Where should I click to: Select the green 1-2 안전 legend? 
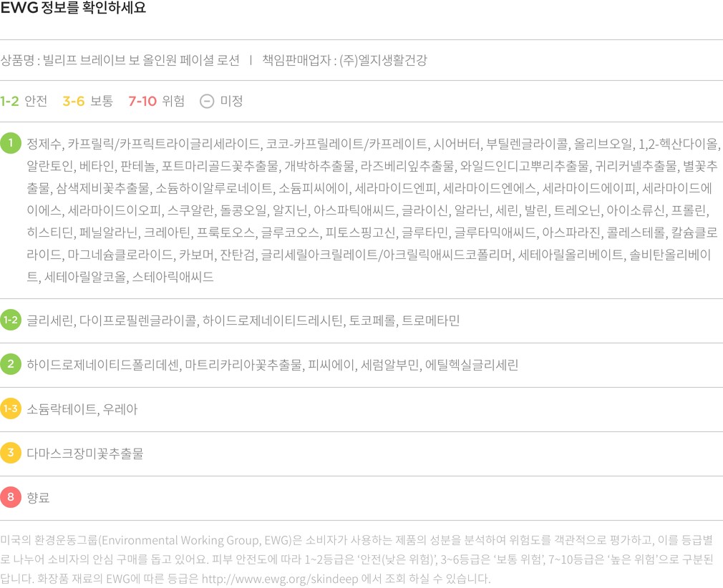point(24,102)
